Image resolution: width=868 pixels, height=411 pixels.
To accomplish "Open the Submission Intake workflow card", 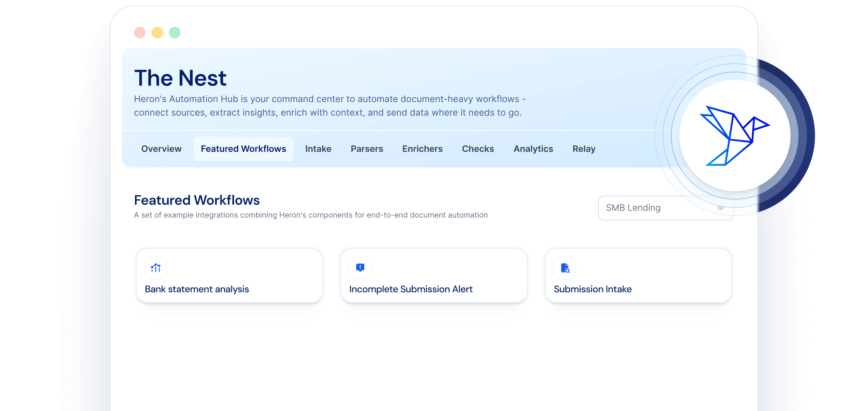I will (638, 276).
